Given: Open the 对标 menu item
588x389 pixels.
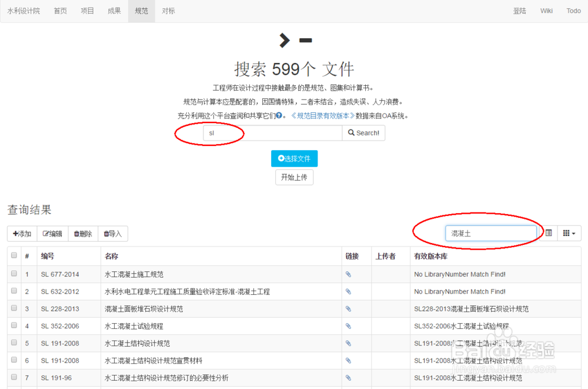Looking at the screenshot, I should 169,11.
